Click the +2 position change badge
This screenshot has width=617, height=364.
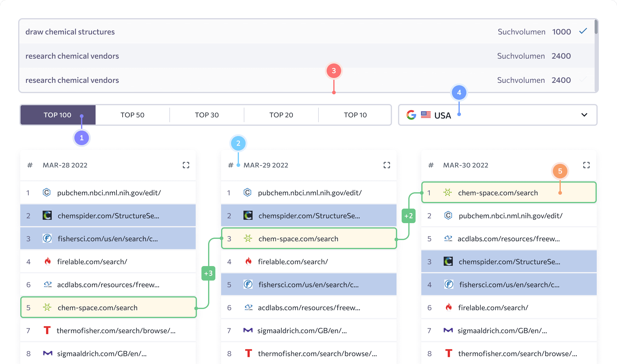coord(409,216)
